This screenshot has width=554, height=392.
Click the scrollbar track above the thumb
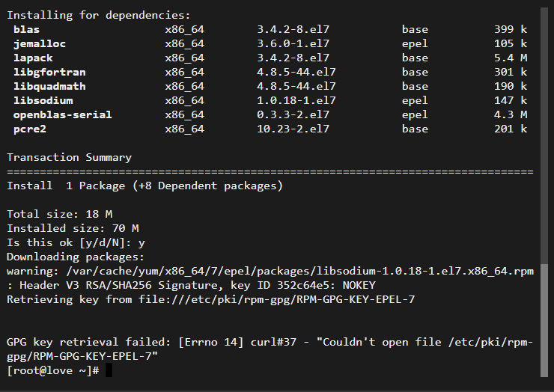[544, 135]
